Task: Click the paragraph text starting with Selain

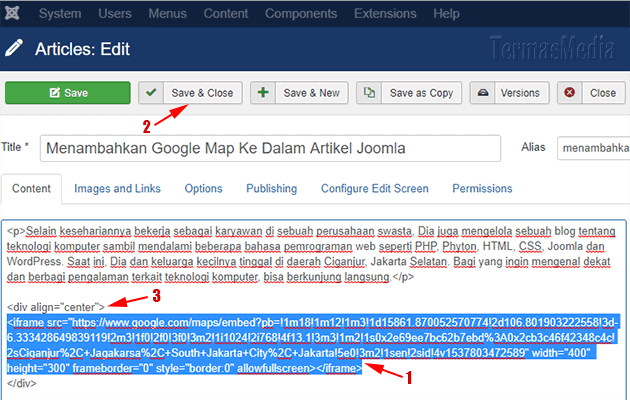Action: click(x=311, y=254)
